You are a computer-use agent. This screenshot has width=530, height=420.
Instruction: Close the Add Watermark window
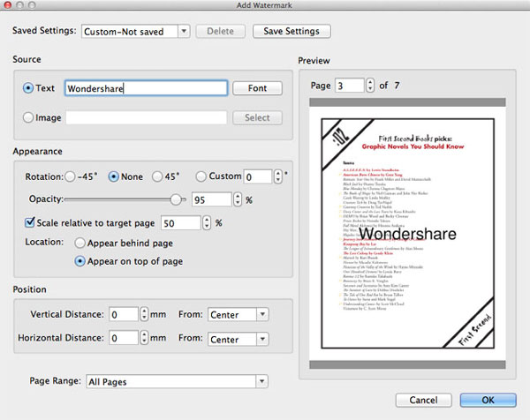pyautogui.click(x=7, y=4)
